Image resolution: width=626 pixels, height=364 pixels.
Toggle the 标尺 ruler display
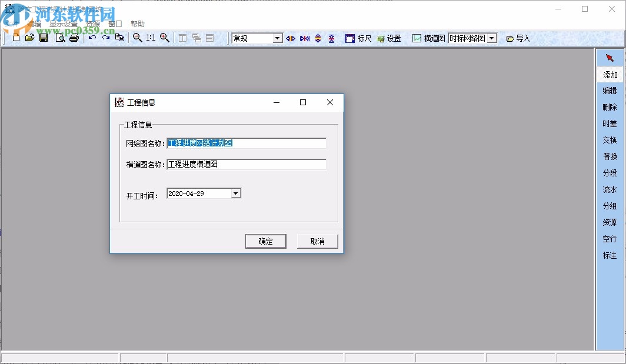pyautogui.click(x=358, y=38)
